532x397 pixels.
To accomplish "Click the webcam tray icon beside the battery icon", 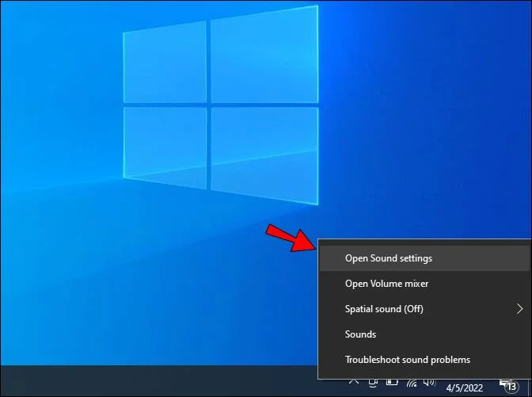I will tap(373, 383).
